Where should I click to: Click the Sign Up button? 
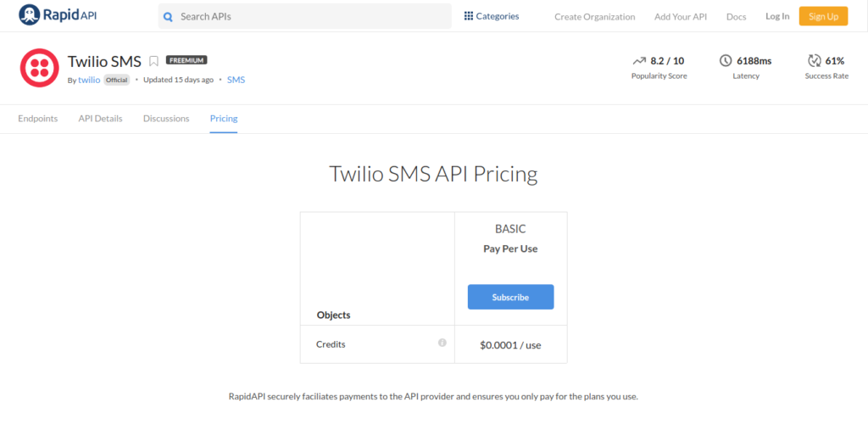click(x=823, y=16)
